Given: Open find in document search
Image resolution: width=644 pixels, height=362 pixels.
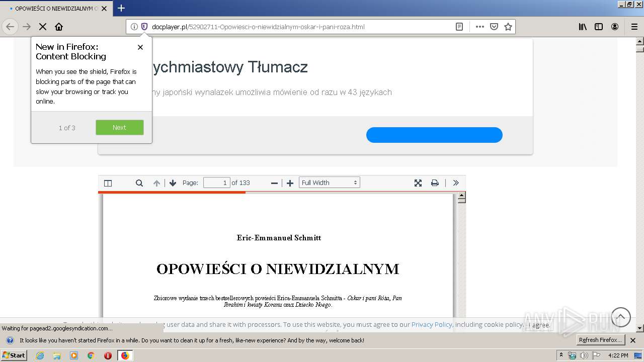Looking at the screenshot, I should 139,183.
